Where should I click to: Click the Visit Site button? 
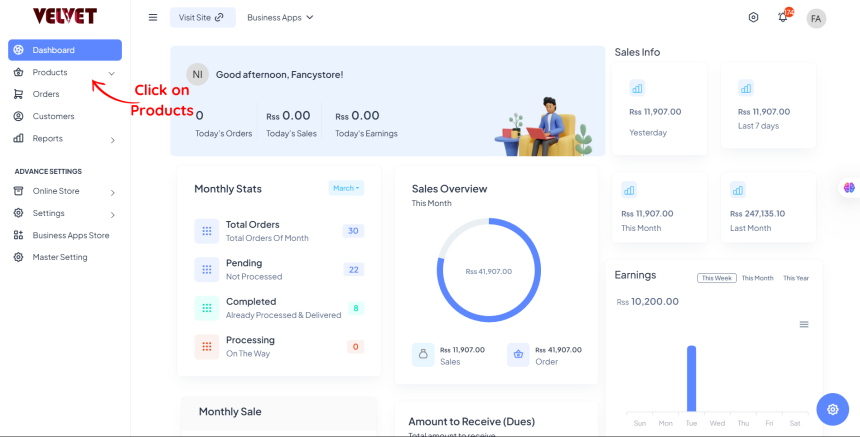pos(202,17)
